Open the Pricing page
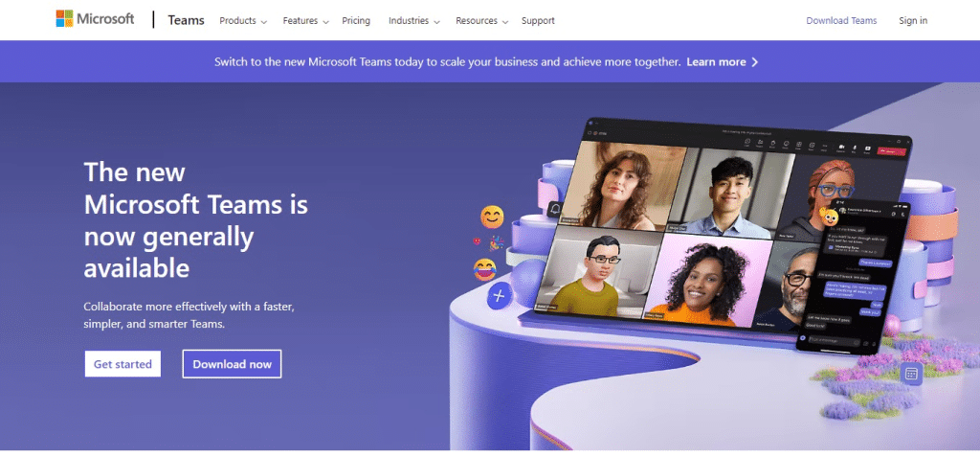980x457 pixels. 356,21
